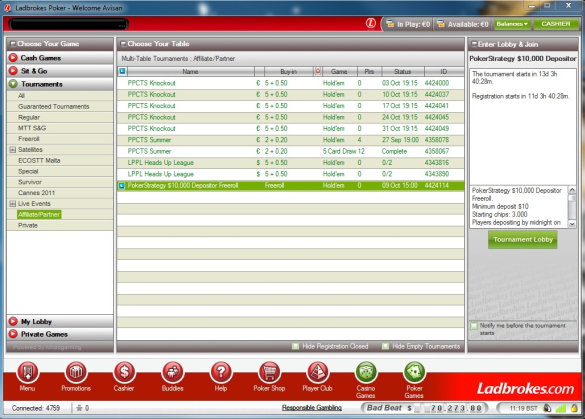The height and width of the screenshot is (419, 585).
Task: Open the Responsible Gambling link
Action: [x=312, y=408]
